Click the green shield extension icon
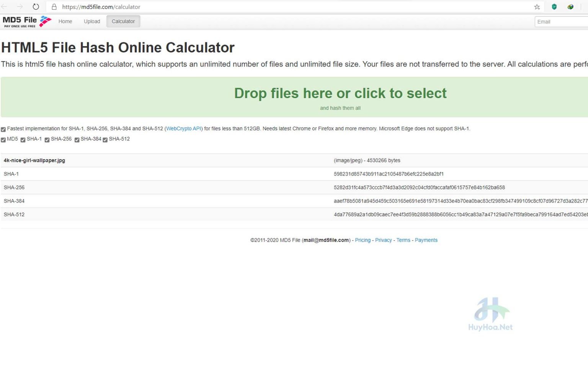Screen dimensions: 588x368 point(554,7)
